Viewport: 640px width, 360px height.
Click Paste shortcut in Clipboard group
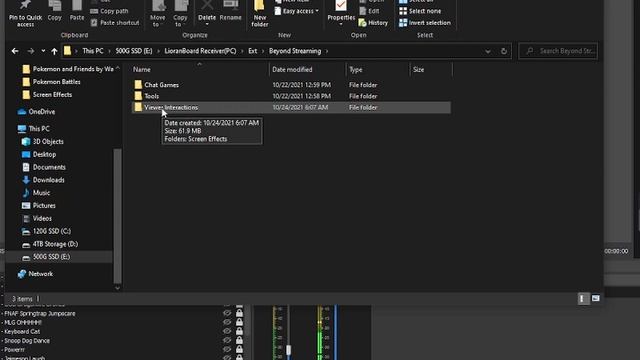pos(115,23)
